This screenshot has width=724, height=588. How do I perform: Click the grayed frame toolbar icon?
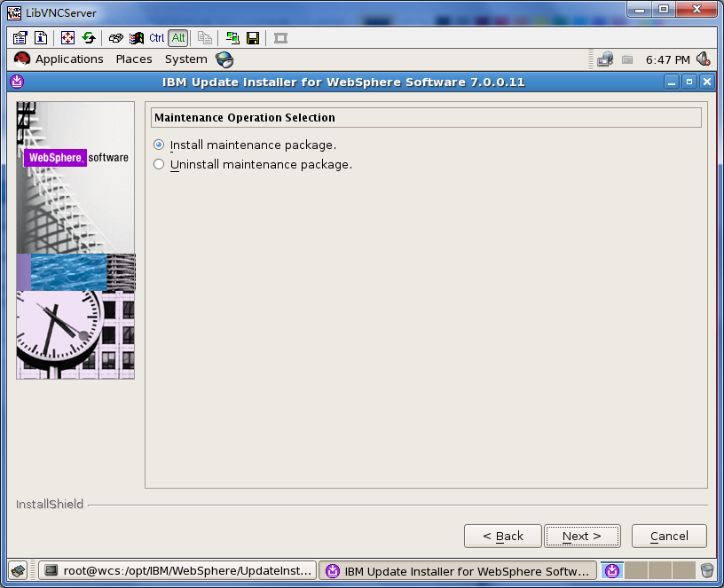pos(280,38)
